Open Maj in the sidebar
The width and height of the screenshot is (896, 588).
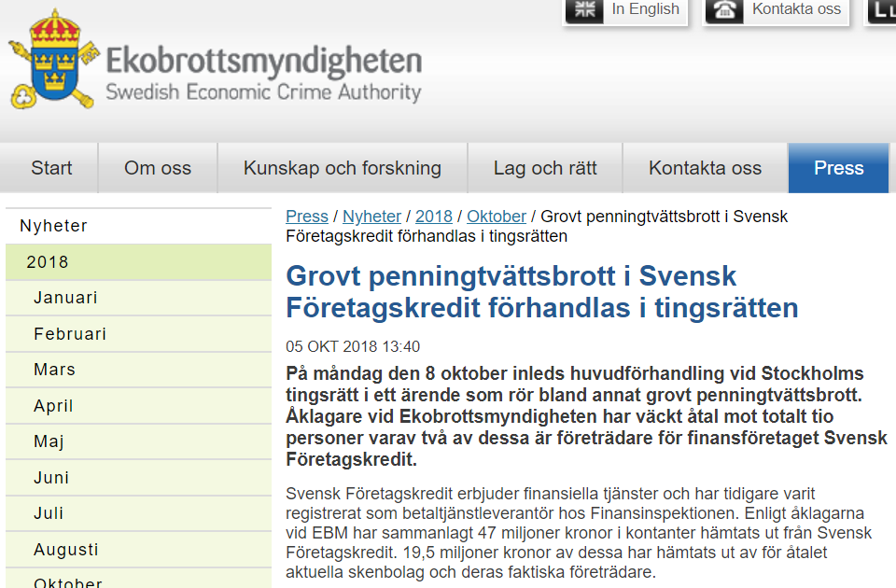pyautogui.click(x=138, y=441)
